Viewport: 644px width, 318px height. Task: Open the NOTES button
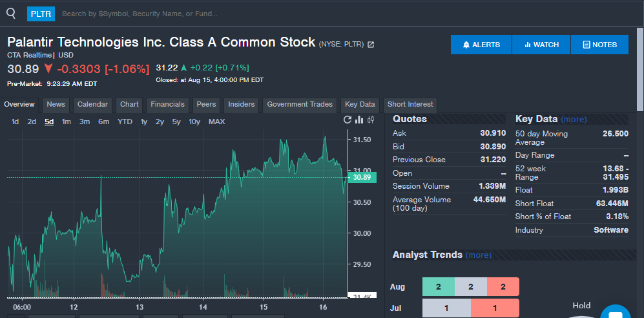[x=599, y=45]
